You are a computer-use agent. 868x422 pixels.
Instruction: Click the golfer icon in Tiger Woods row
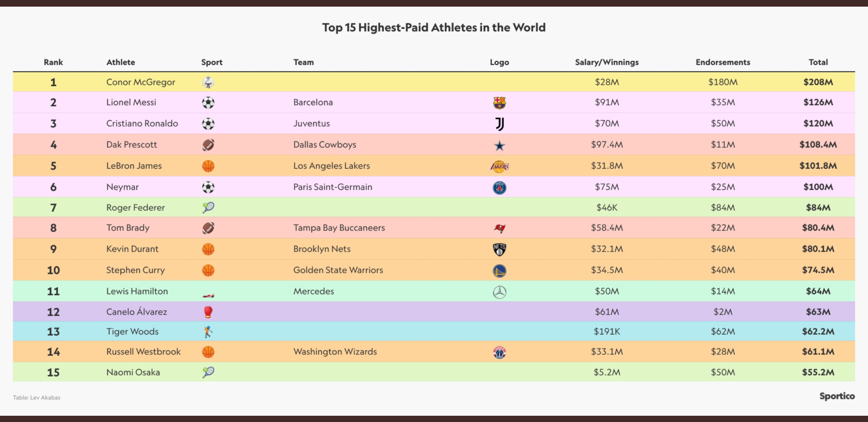click(208, 332)
